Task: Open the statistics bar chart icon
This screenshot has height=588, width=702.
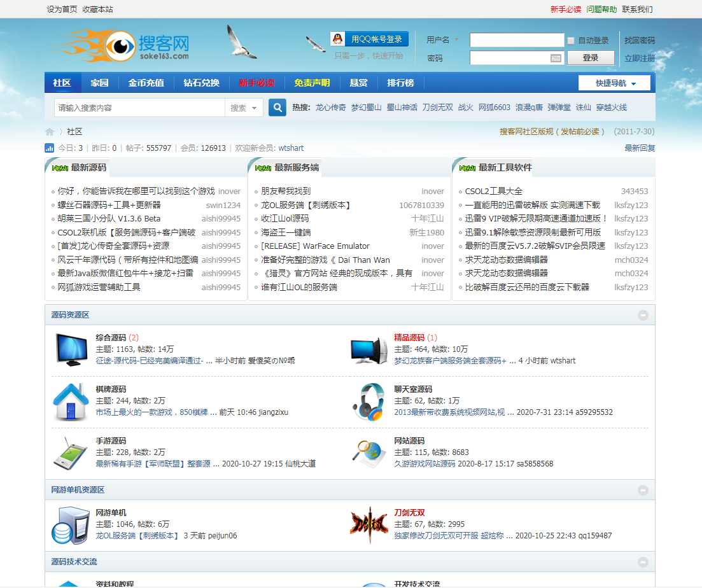Action: (x=50, y=148)
